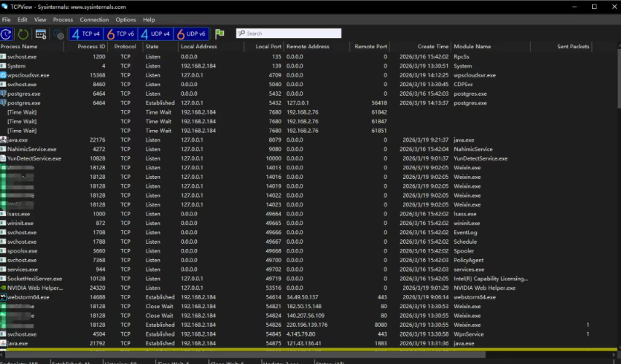
Task: Disable the UDP v6 filter
Action: point(193,33)
